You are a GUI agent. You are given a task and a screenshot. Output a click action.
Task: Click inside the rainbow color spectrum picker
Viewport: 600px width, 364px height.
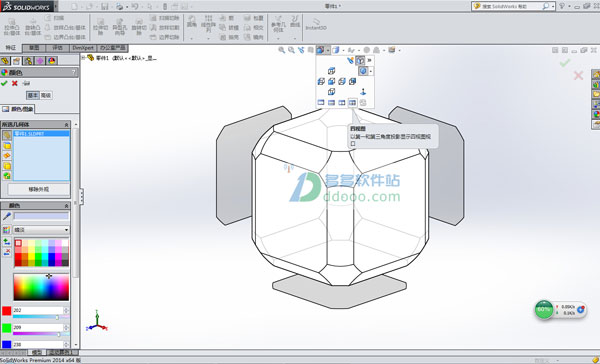click(x=41, y=287)
